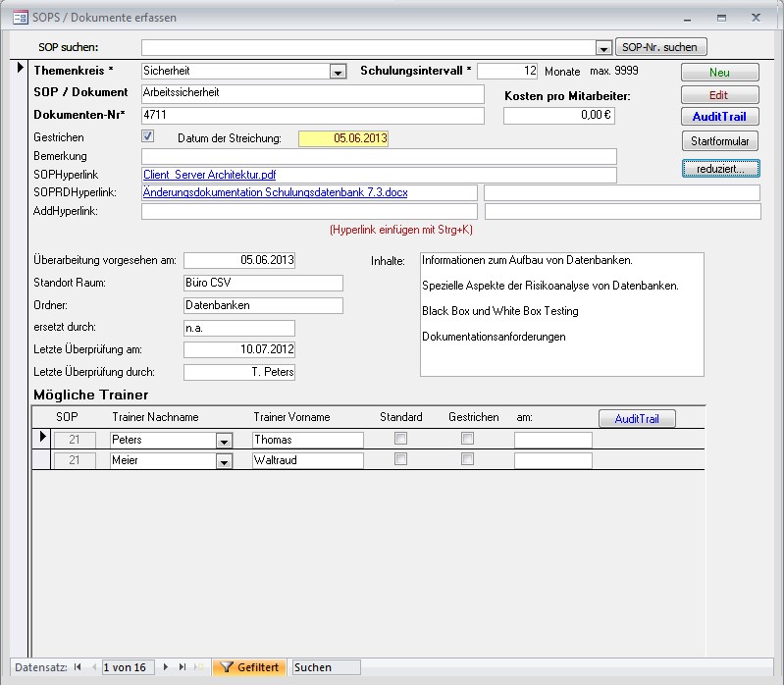
Task: Click into the Suchen search box
Action: pos(326,667)
